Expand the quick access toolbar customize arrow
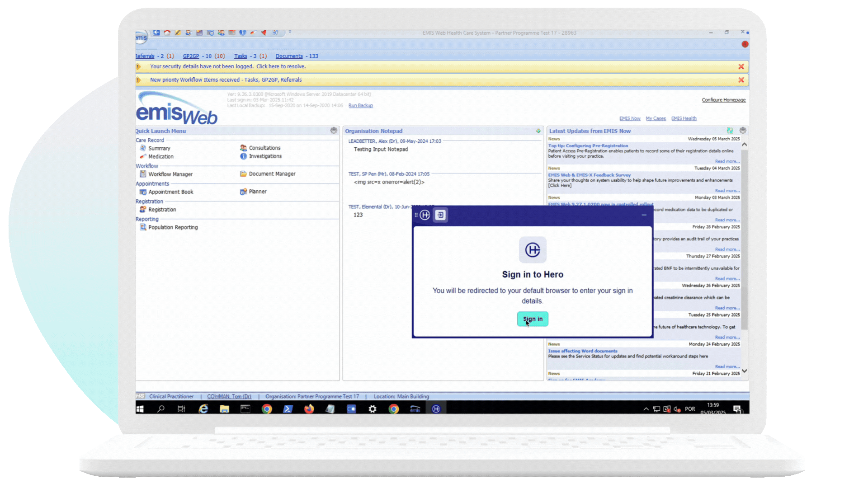Viewport: 868px width, 488px height. tap(290, 32)
